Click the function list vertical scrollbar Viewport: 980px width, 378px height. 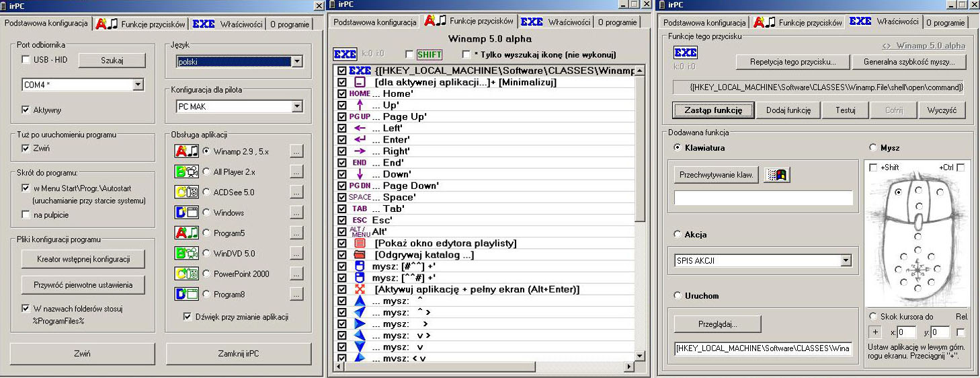(640, 202)
